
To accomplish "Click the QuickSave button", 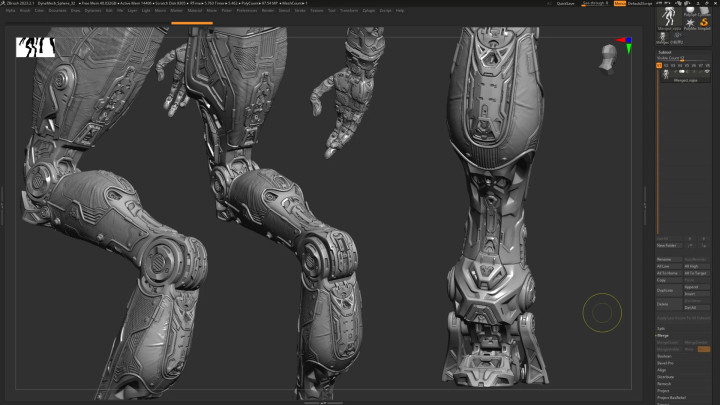I will [x=566, y=3].
